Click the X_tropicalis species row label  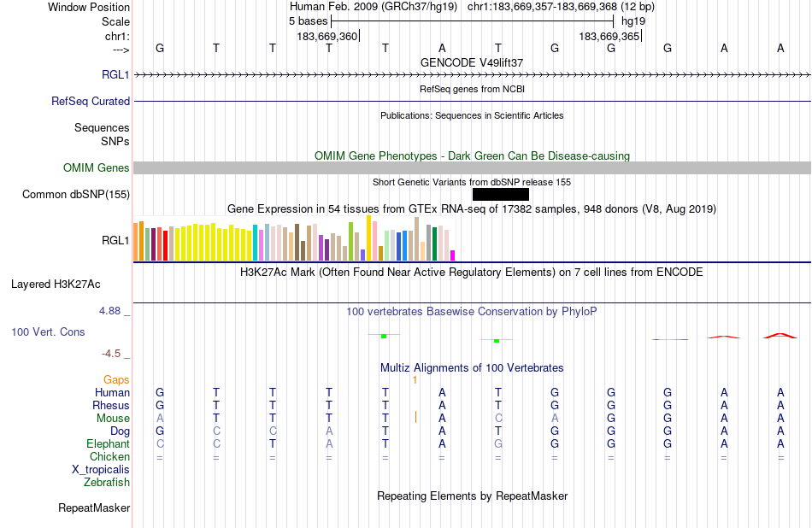click(x=101, y=470)
